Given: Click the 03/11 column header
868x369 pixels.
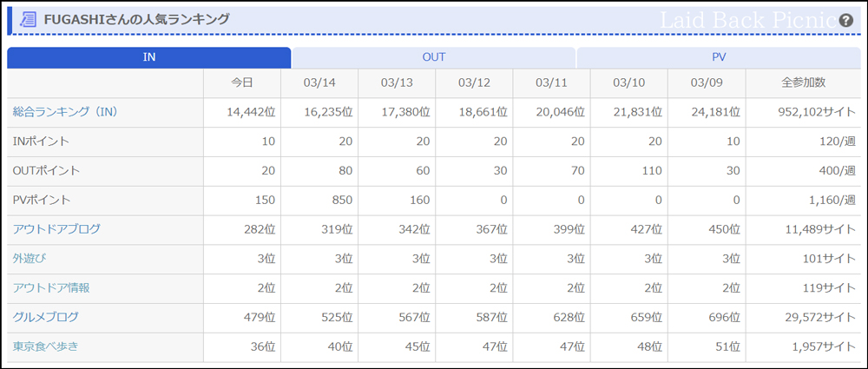Looking at the screenshot, I should (552, 83).
